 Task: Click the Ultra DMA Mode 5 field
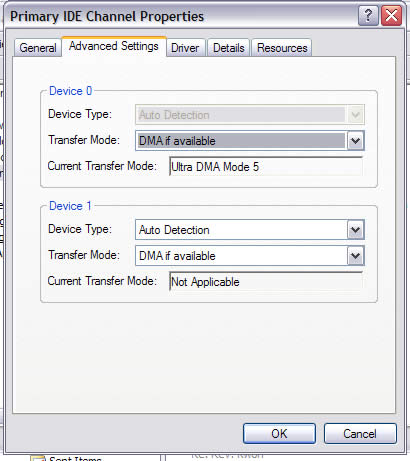(266, 166)
